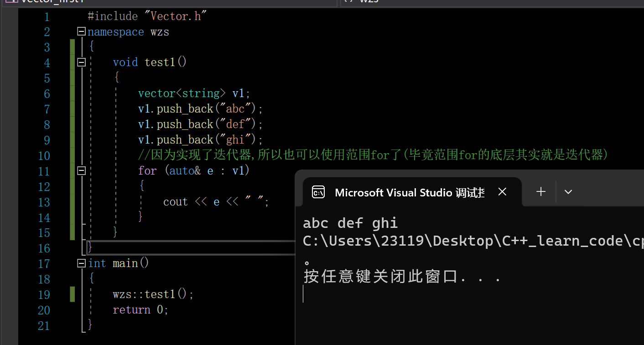The width and height of the screenshot is (644, 345).
Task: Click line number 6 in gutter
Action: [x=47, y=94]
